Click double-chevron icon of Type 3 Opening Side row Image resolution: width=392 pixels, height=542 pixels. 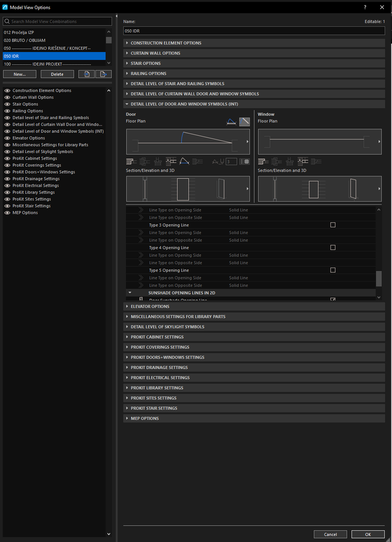pos(141,233)
